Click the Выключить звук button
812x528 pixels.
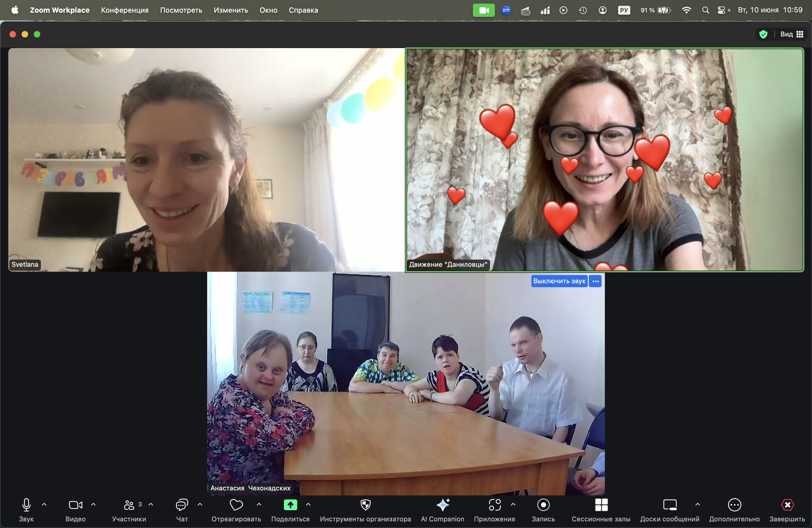click(x=559, y=281)
